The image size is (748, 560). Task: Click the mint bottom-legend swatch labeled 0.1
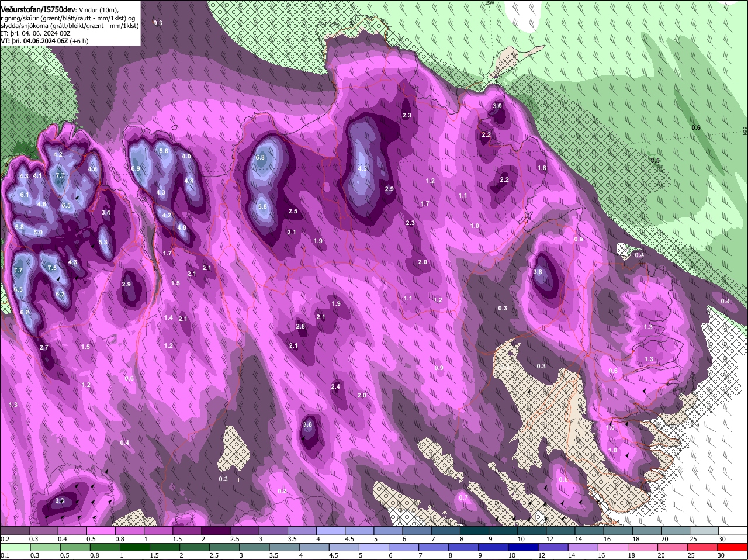point(15,547)
